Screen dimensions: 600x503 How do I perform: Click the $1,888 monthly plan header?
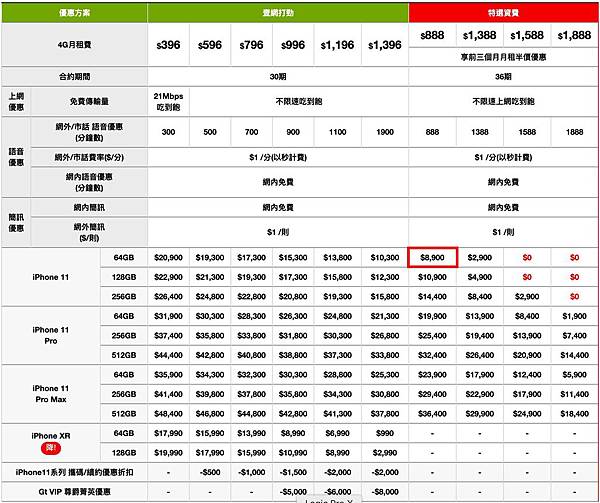(x=574, y=36)
